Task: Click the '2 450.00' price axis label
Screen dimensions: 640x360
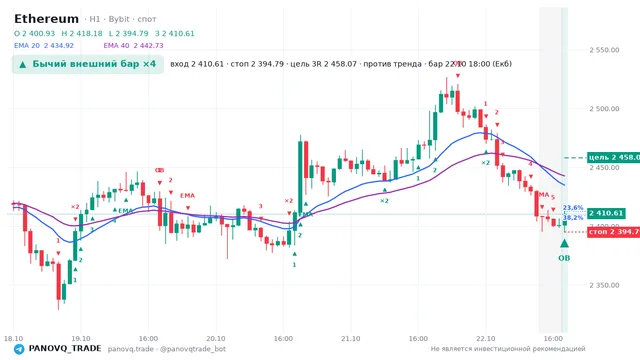Action: tap(604, 168)
